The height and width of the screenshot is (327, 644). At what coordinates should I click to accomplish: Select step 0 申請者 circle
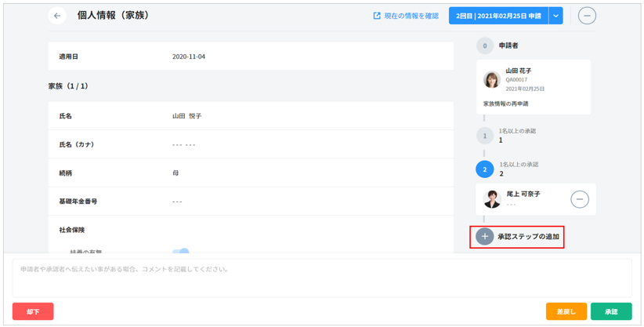(485, 46)
